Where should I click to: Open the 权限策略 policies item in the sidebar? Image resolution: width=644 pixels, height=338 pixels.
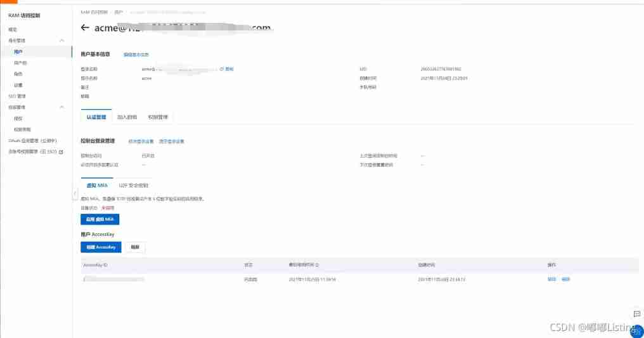click(22, 129)
